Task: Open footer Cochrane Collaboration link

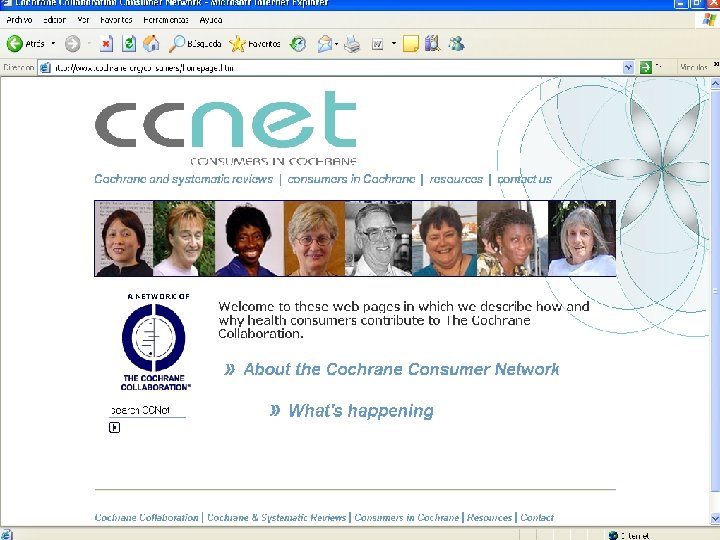Action: tap(146, 518)
